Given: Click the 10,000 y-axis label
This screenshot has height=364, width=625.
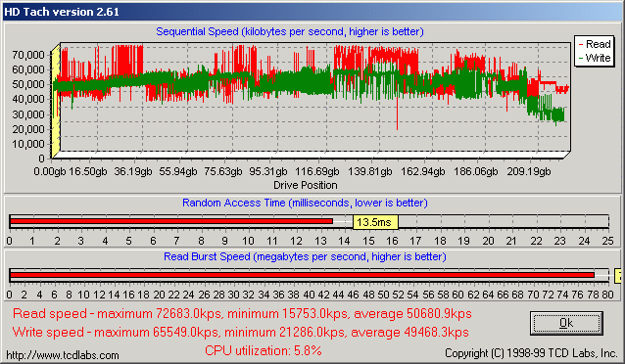Looking at the screenshot, I should pos(28,144).
